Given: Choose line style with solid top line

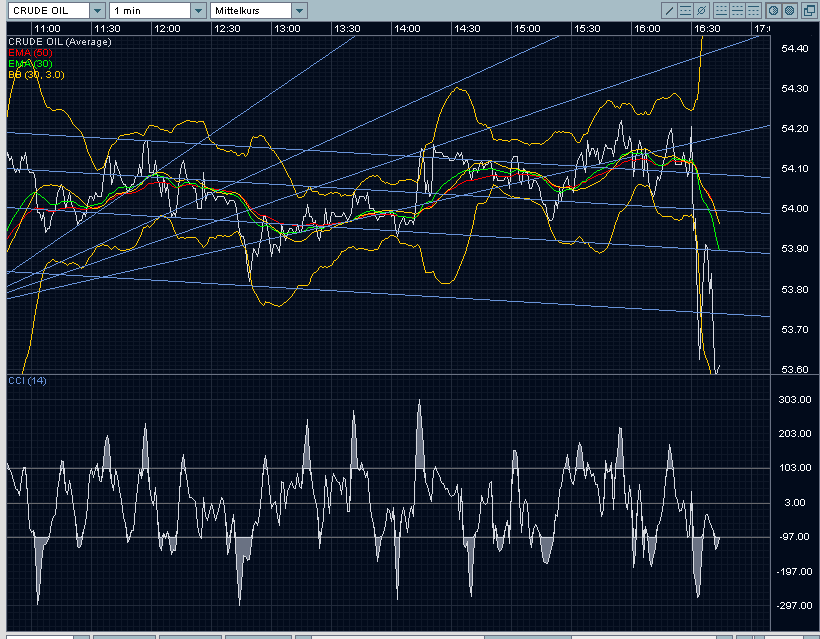Looking at the screenshot, I should pyautogui.click(x=754, y=10).
